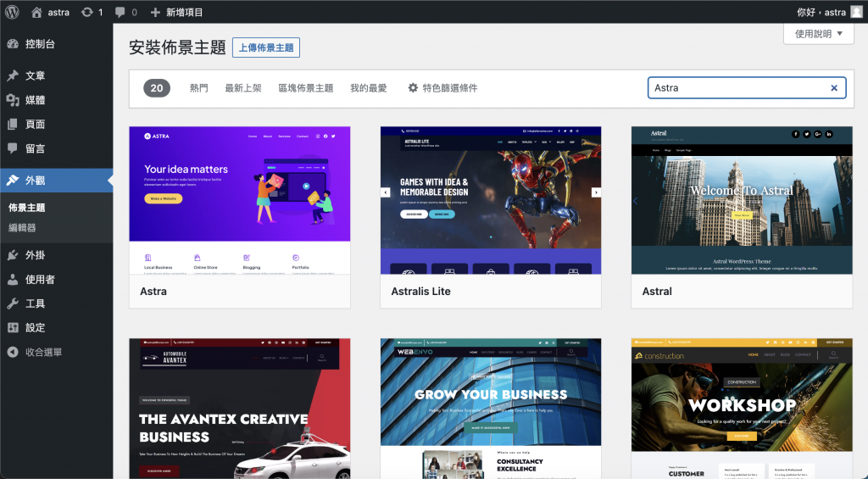Click the 工具 wrench icon
The width and height of the screenshot is (868, 479).
(13, 304)
